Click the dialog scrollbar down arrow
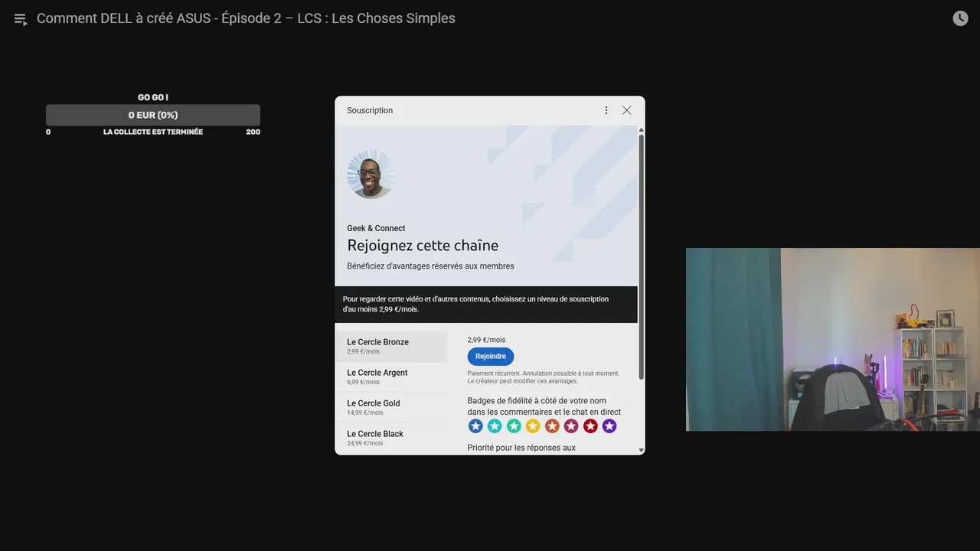This screenshot has height=551, width=980. (x=642, y=451)
